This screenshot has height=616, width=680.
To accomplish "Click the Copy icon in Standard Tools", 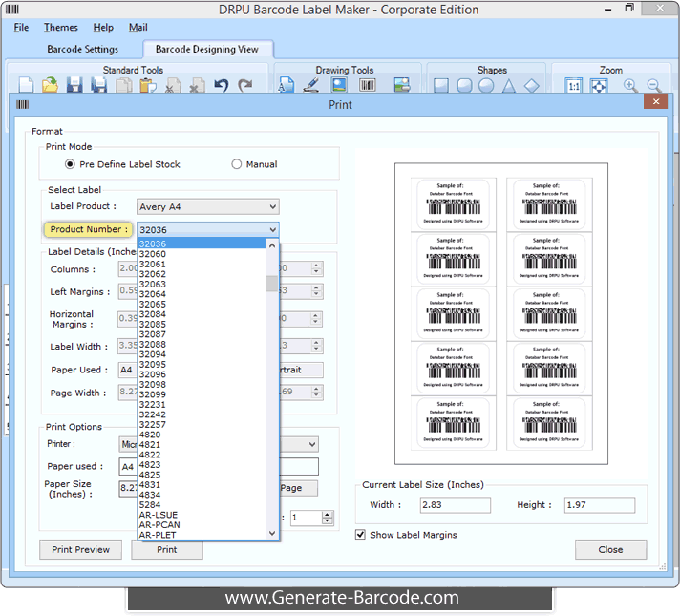I will point(124,85).
